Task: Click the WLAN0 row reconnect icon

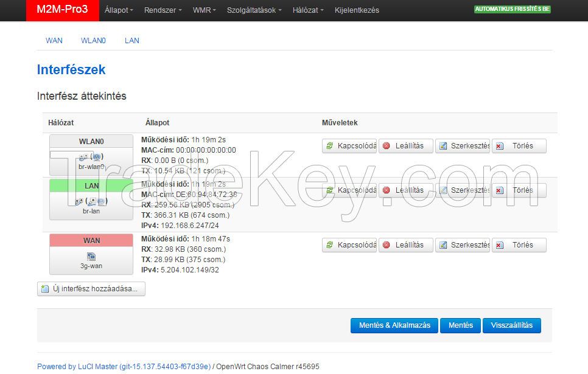Action: coord(330,146)
